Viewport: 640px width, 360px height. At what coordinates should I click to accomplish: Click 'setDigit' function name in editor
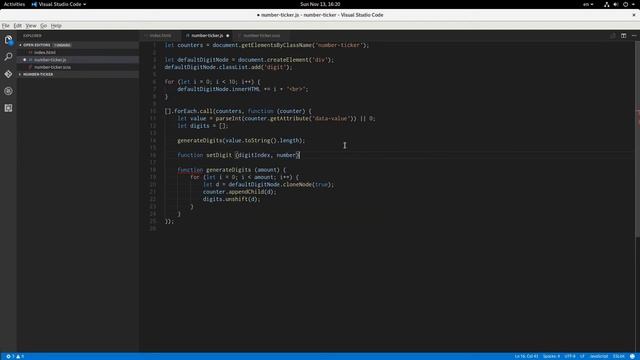coord(219,155)
